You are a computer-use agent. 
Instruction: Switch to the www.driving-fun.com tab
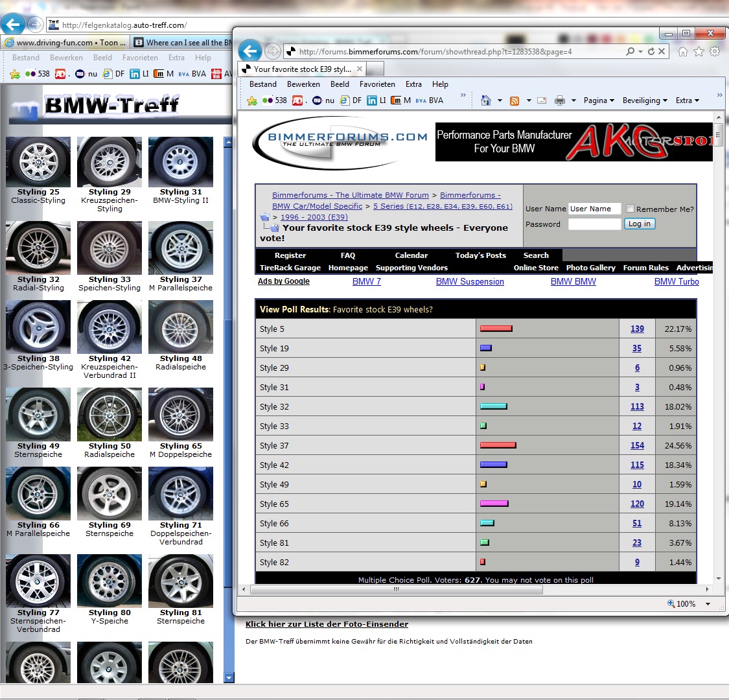point(65,43)
